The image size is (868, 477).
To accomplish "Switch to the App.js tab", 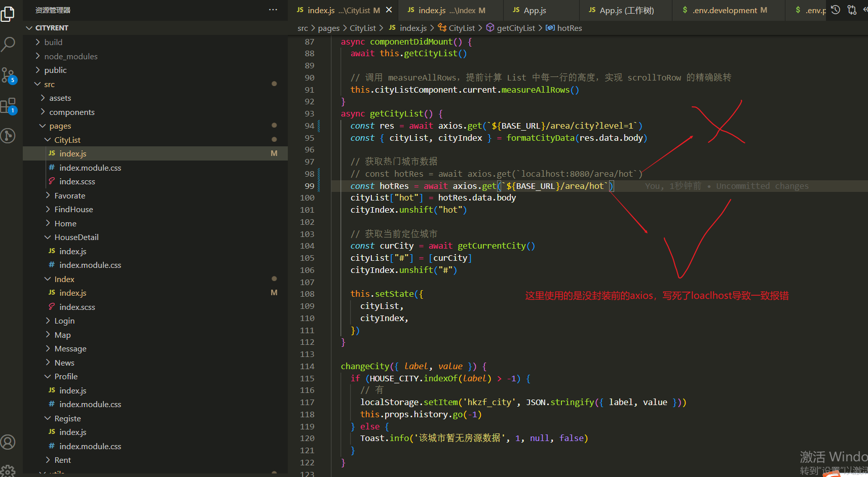I will click(541, 10).
